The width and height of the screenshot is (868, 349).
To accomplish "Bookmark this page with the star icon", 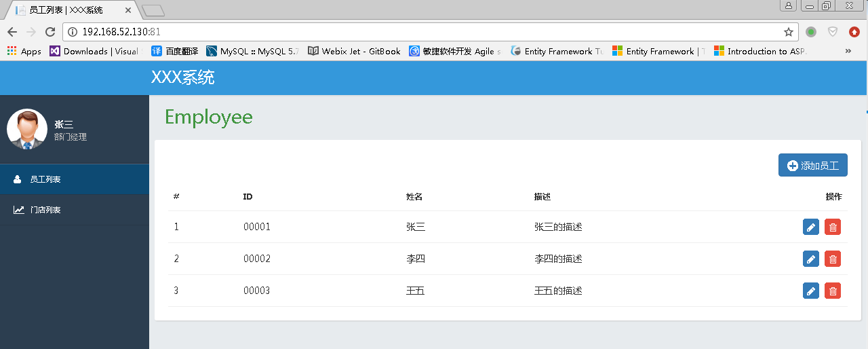I will [x=788, y=32].
